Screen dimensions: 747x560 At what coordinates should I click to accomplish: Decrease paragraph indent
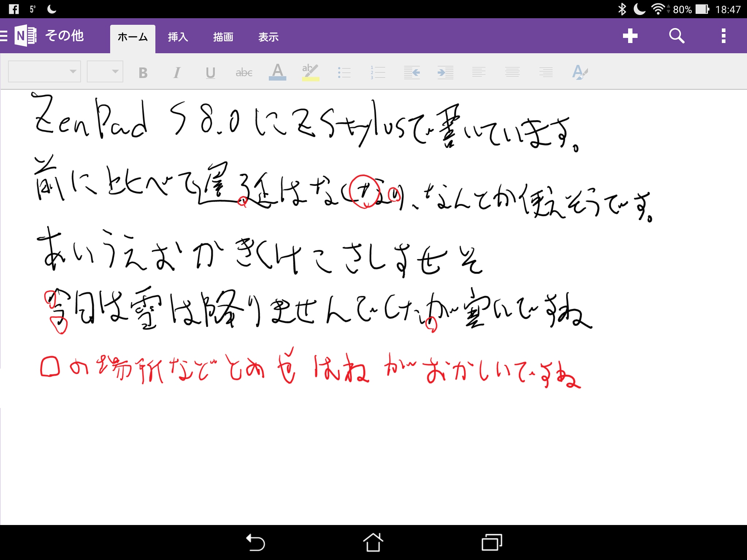point(411,72)
